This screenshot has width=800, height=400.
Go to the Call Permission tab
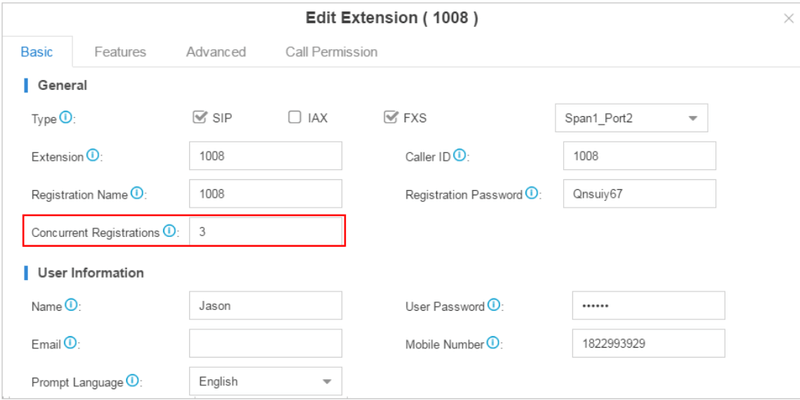point(331,52)
